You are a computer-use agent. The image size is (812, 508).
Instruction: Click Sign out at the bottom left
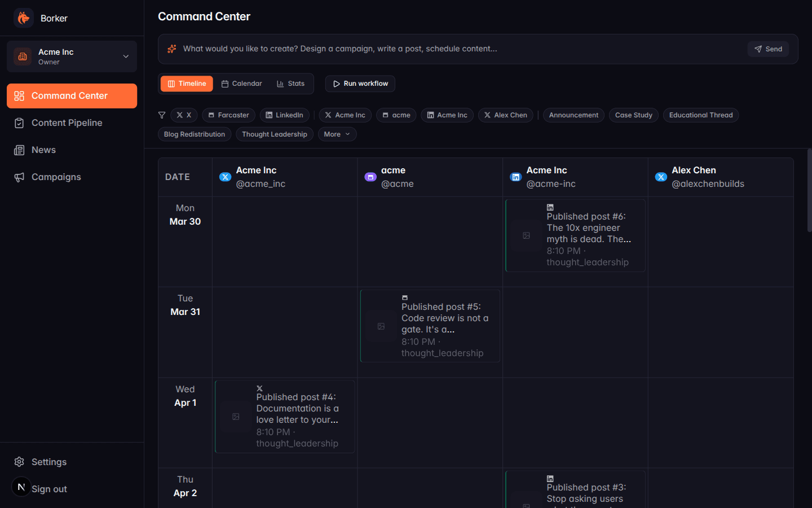coord(50,489)
